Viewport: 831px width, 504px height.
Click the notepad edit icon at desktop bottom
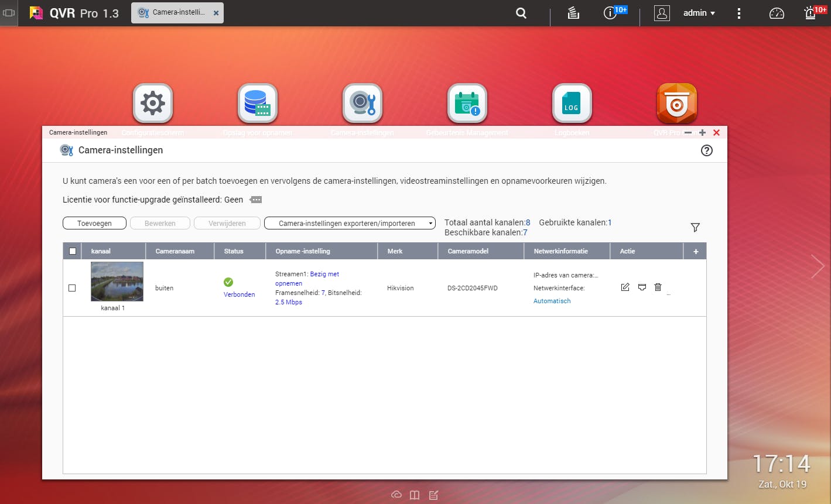pyautogui.click(x=433, y=495)
